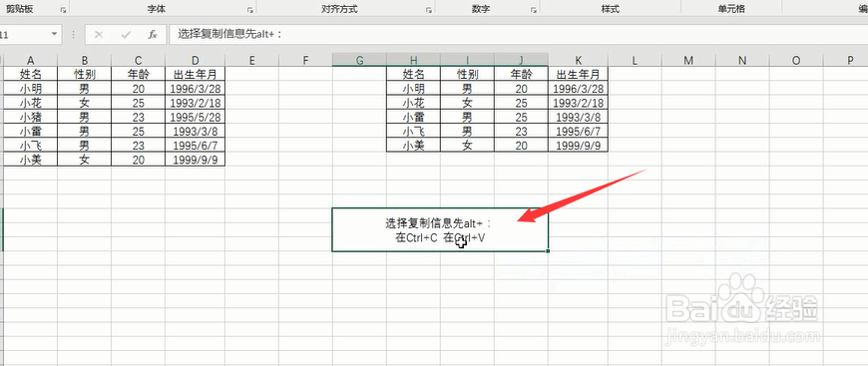Select the 年龄 cell in column C
Image resolution: width=868 pixels, height=366 pixels.
coord(139,74)
